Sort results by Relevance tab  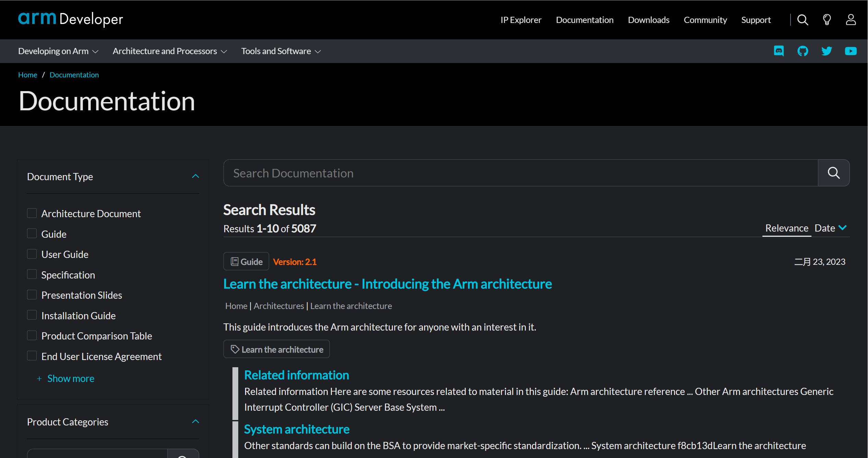click(x=787, y=228)
